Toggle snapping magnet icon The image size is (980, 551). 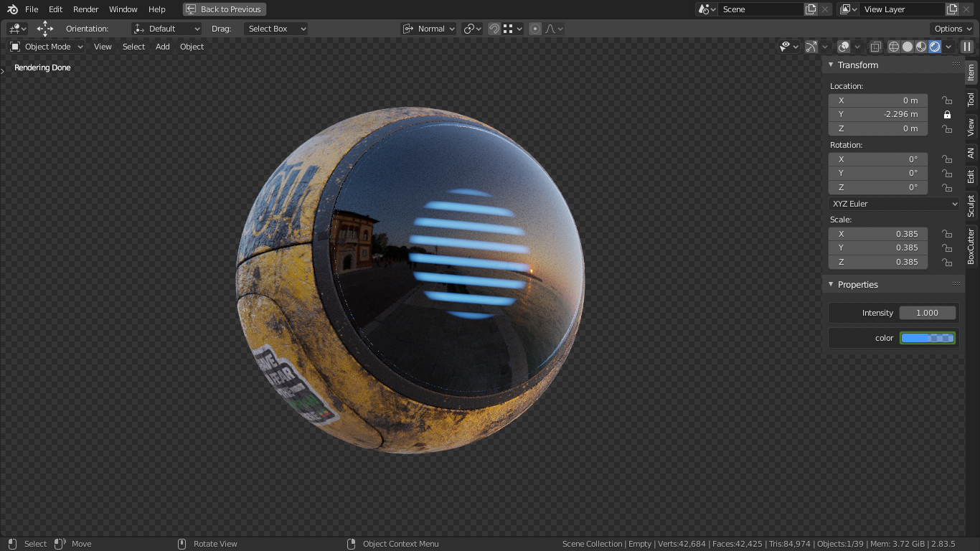click(x=494, y=29)
